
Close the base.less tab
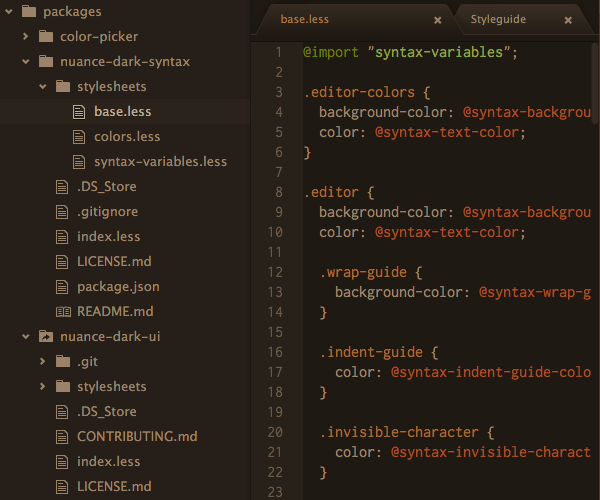pos(438,19)
